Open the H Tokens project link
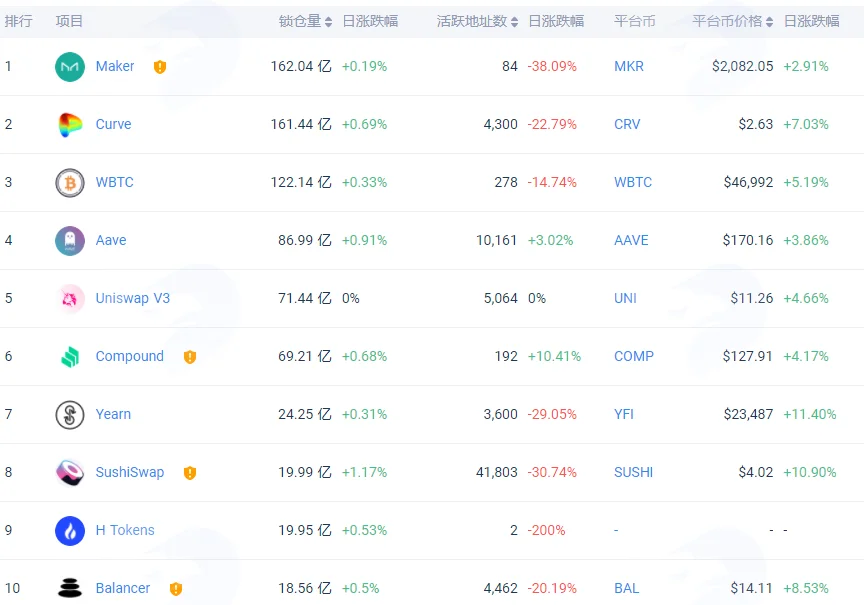 pos(125,530)
